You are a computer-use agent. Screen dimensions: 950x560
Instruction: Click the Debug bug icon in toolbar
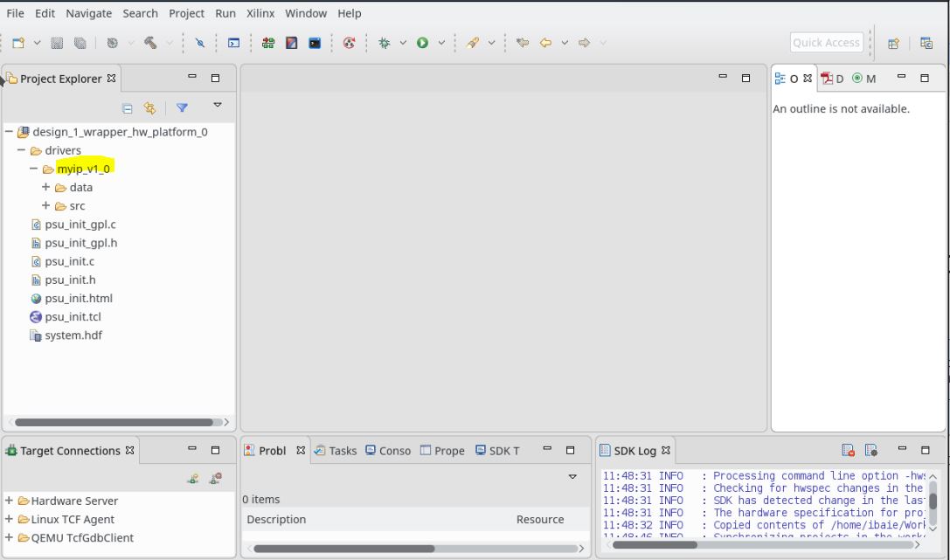(x=384, y=43)
